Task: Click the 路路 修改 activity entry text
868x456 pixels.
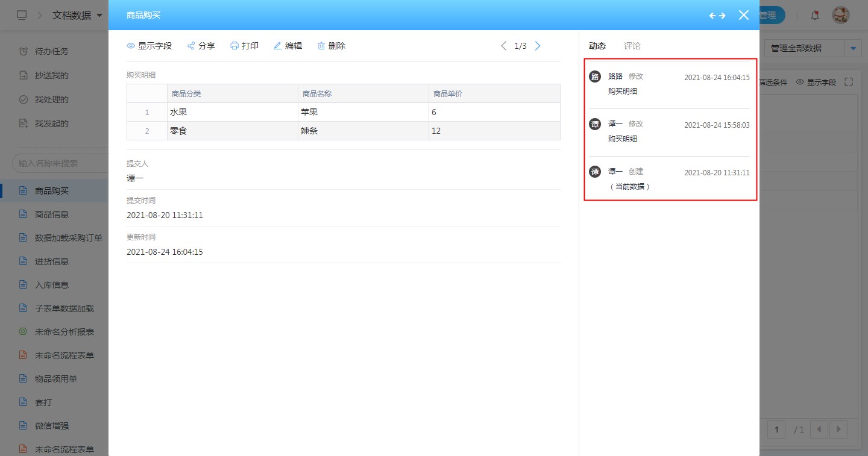Action: pos(626,77)
